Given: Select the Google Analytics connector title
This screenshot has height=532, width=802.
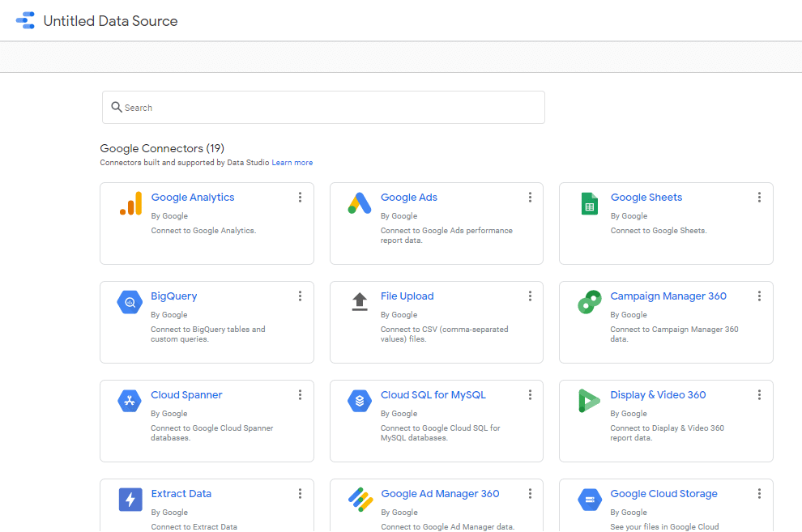Looking at the screenshot, I should pos(193,198).
